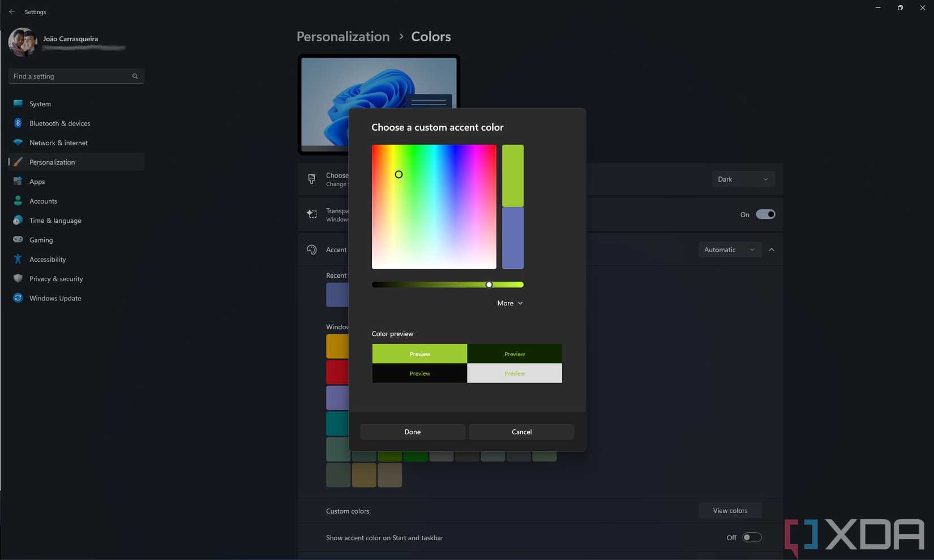Click Done in the color dialog
This screenshot has height=560, width=934.
(413, 432)
